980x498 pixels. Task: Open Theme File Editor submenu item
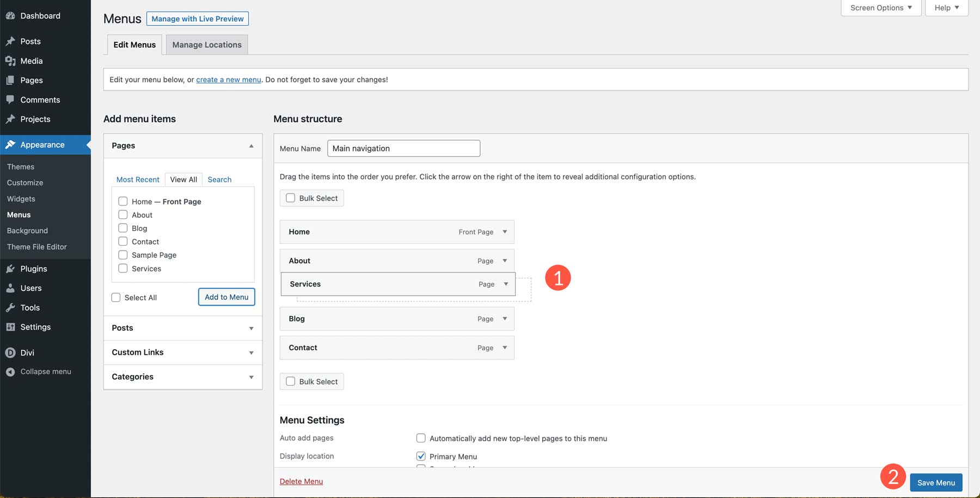point(37,247)
